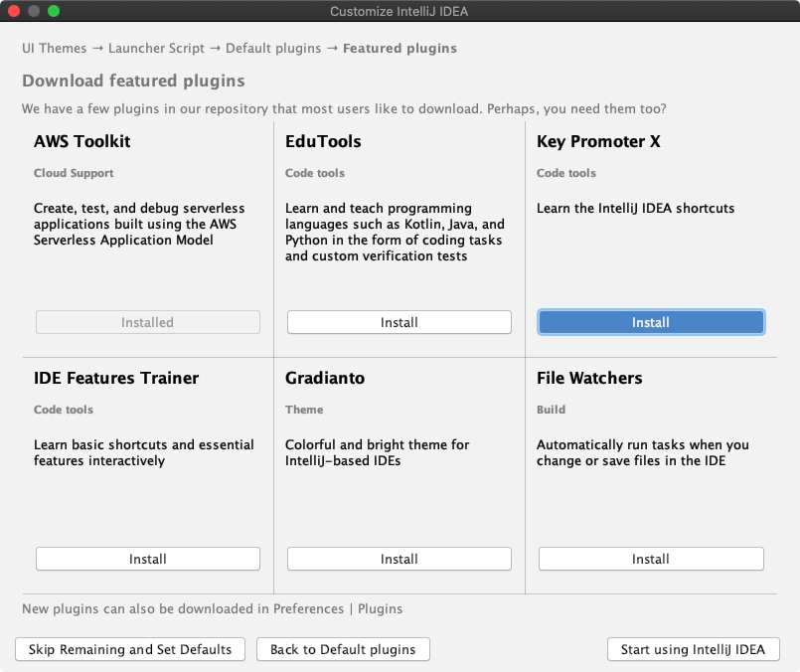The height and width of the screenshot is (672, 800).
Task: Click the green zoom window button
Action: pyautogui.click(x=54, y=11)
